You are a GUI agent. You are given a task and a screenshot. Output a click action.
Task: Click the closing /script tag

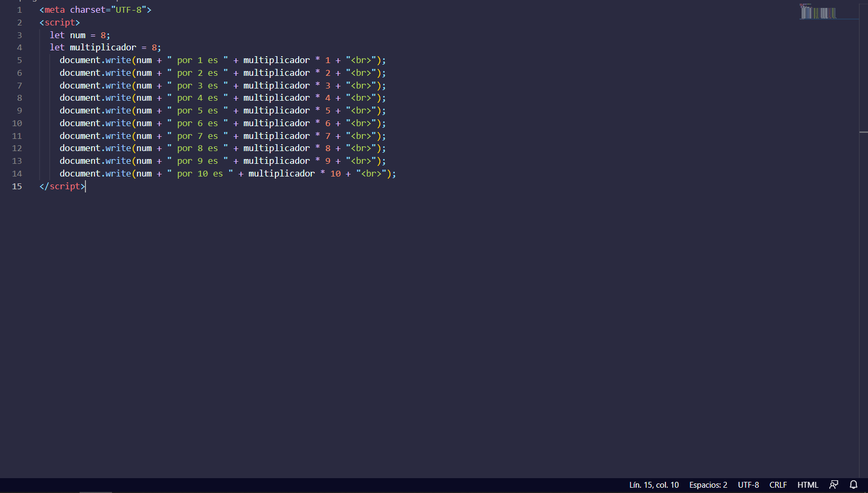pos(62,186)
